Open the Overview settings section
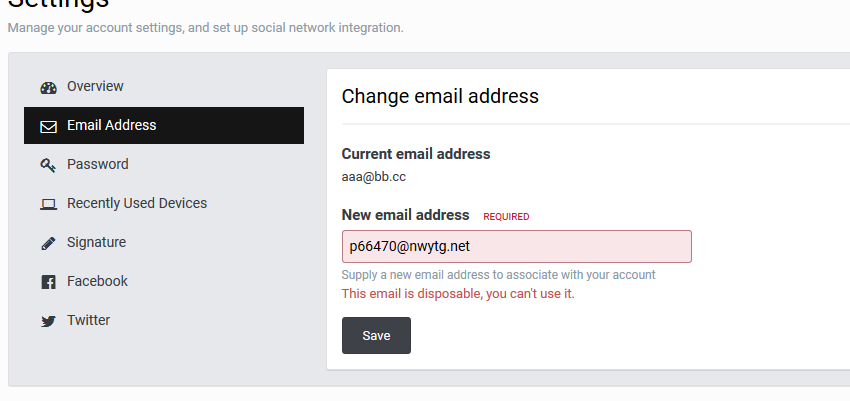 164,87
